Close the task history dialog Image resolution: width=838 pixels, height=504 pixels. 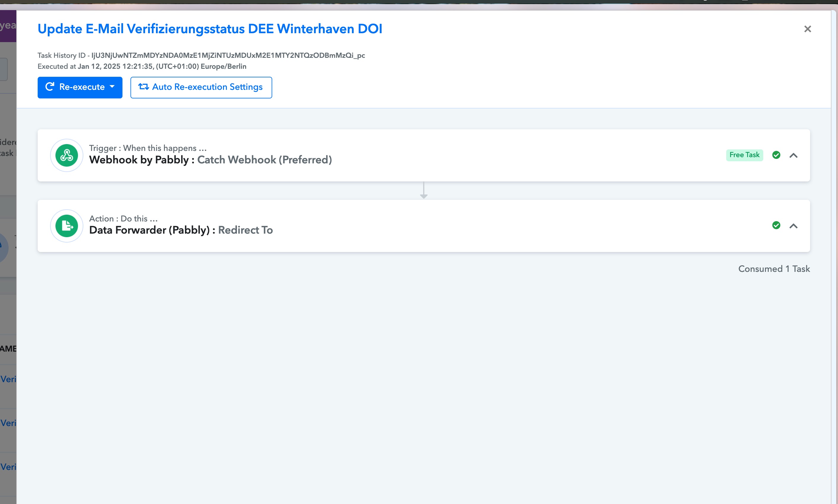pyautogui.click(x=807, y=29)
